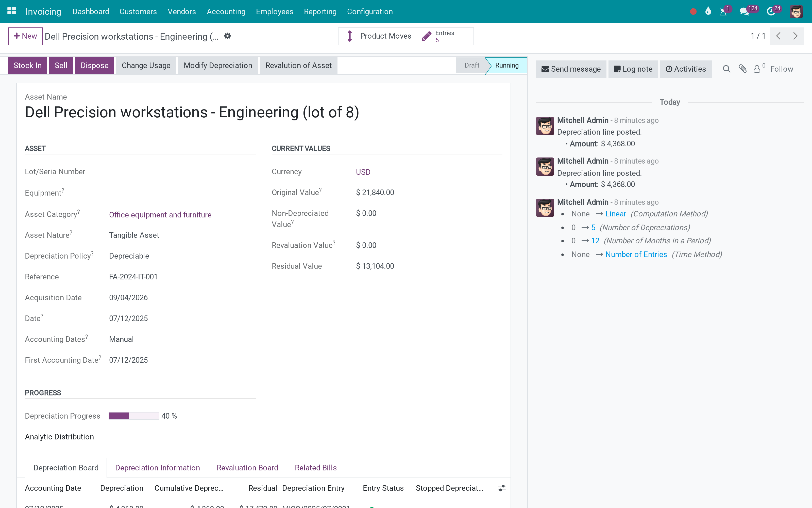Open the droplet icon in top bar
The image size is (812, 508).
click(708, 11)
